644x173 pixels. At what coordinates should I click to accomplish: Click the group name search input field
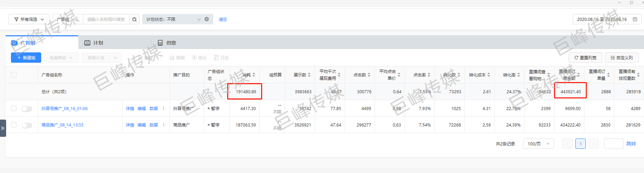point(106,19)
